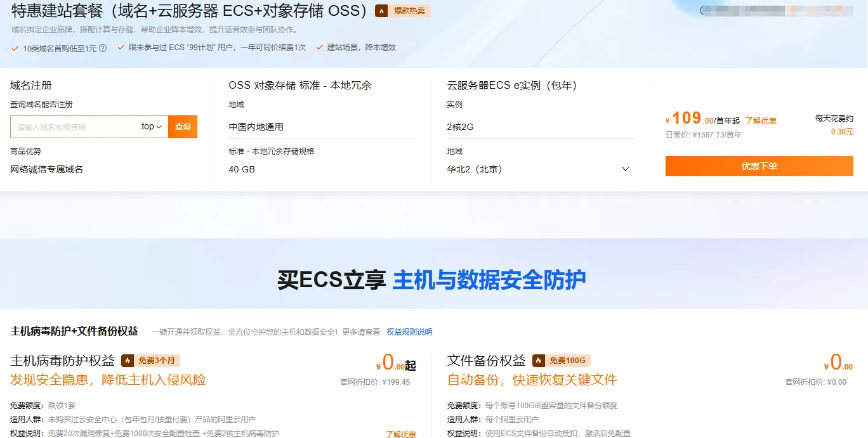Viewport: 868px width, 438px height.
Task: Click the question mark icon next to 10类域名首购低至1元
Action: [x=103, y=48]
